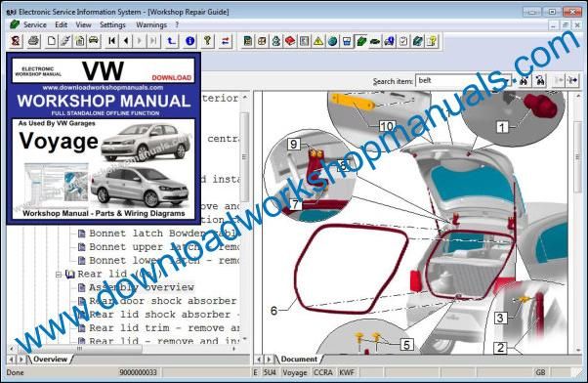Image resolution: width=588 pixels, height=383 pixels.
Task: Open the yellow warning triangle icon
Action: coord(318,41)
